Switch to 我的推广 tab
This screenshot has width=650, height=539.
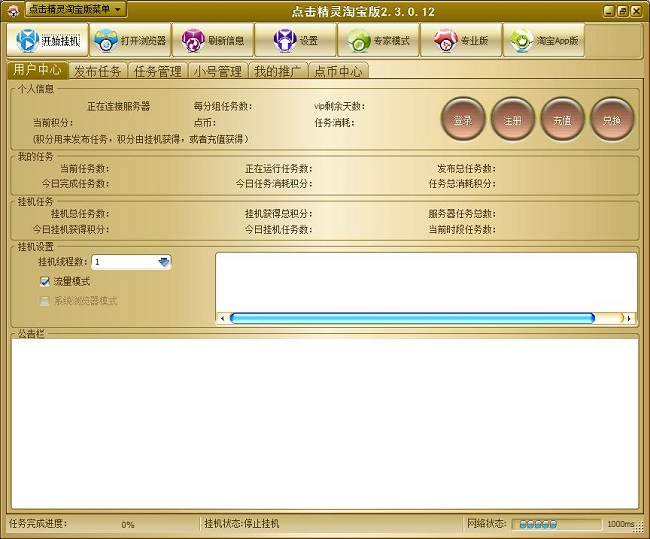click(278, 71)
